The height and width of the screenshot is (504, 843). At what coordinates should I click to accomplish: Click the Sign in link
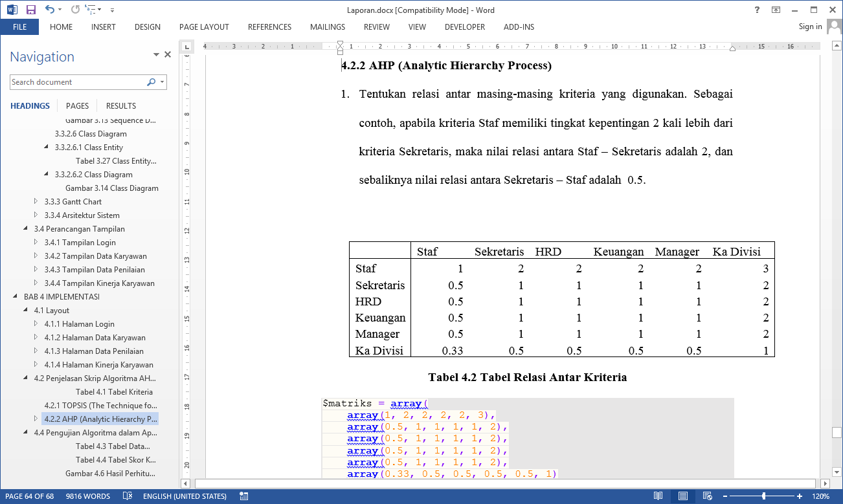810,27
